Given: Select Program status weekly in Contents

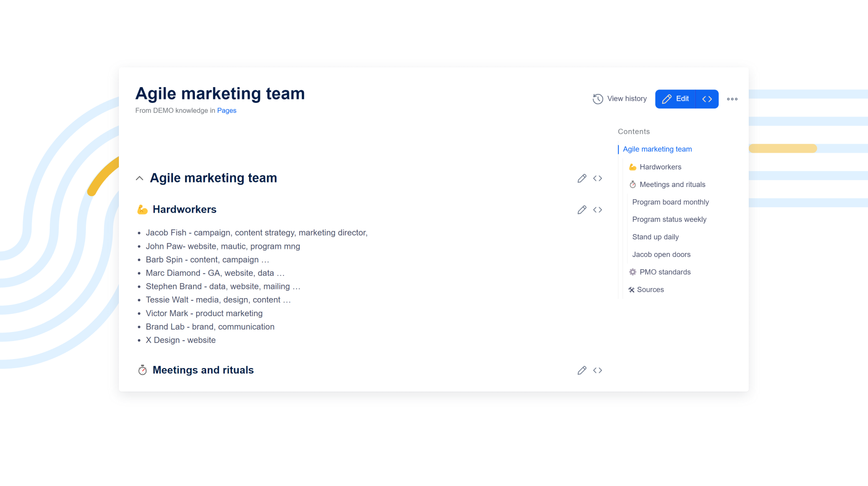Looking at the screenshot, I should [x=669, y=220].
